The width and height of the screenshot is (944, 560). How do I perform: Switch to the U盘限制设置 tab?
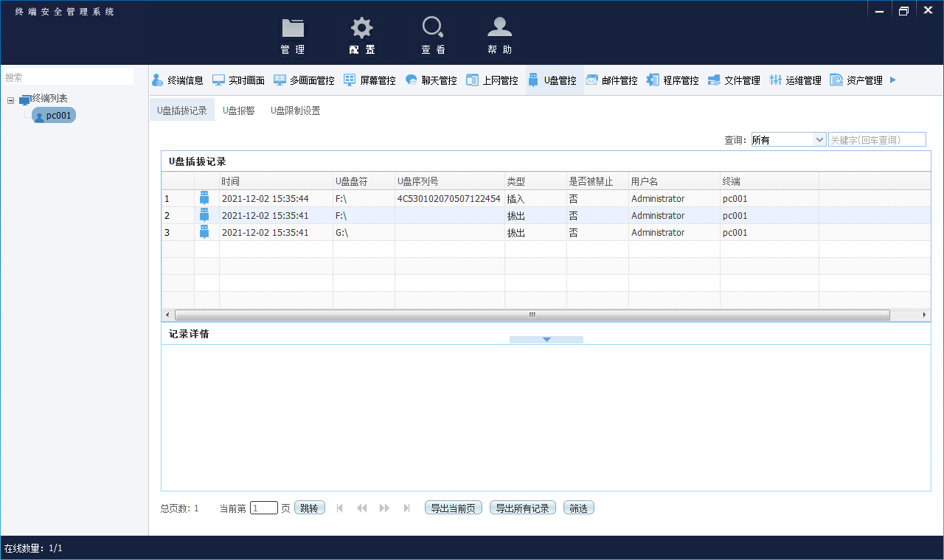click(x=295, y=111)
